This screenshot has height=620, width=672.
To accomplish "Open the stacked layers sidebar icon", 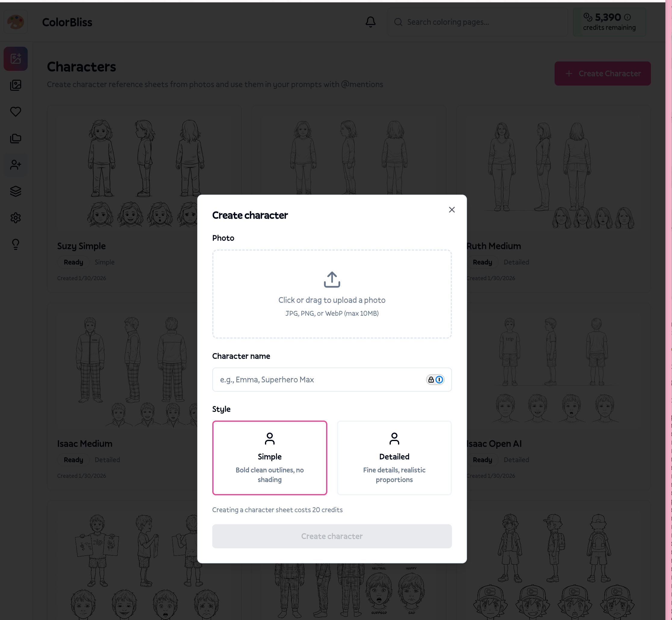I will (x=16, y=191).
